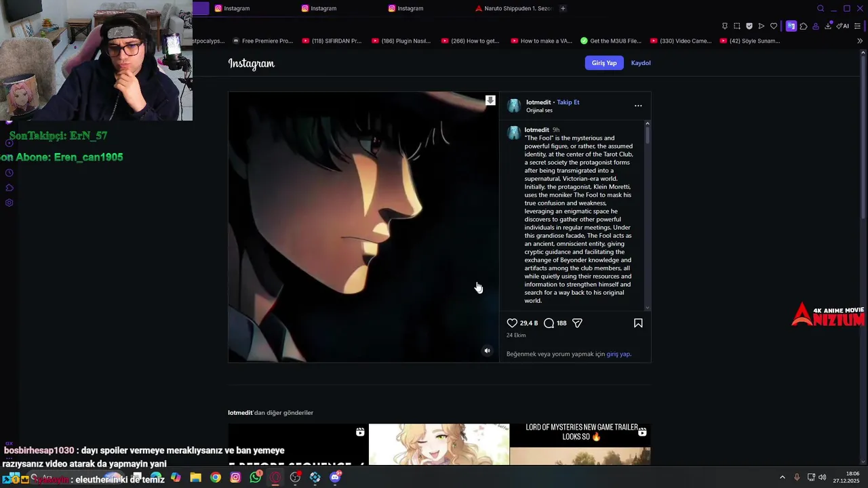
Task: Save the post with bookmark icon
Action: tap(638, 323)
